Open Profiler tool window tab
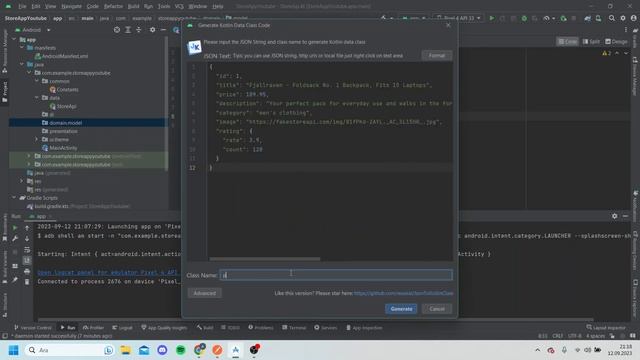Screen dimensions: 640x360 tap(93, 328)
